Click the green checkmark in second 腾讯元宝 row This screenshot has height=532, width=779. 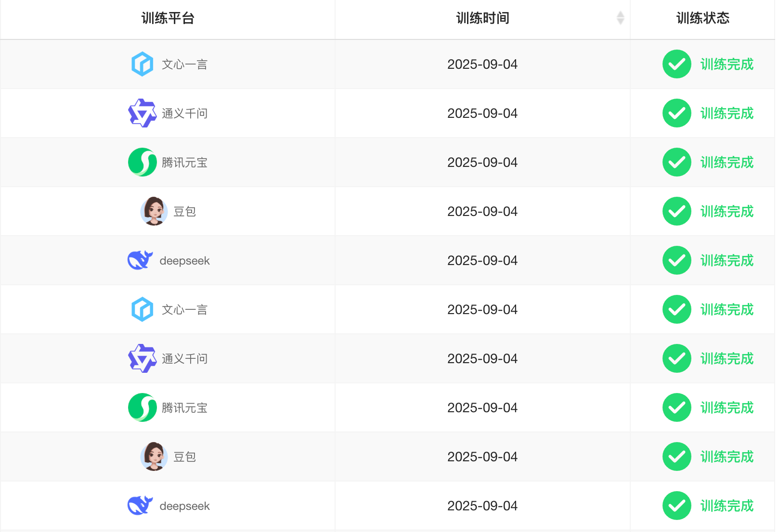(x=677, y=407)
